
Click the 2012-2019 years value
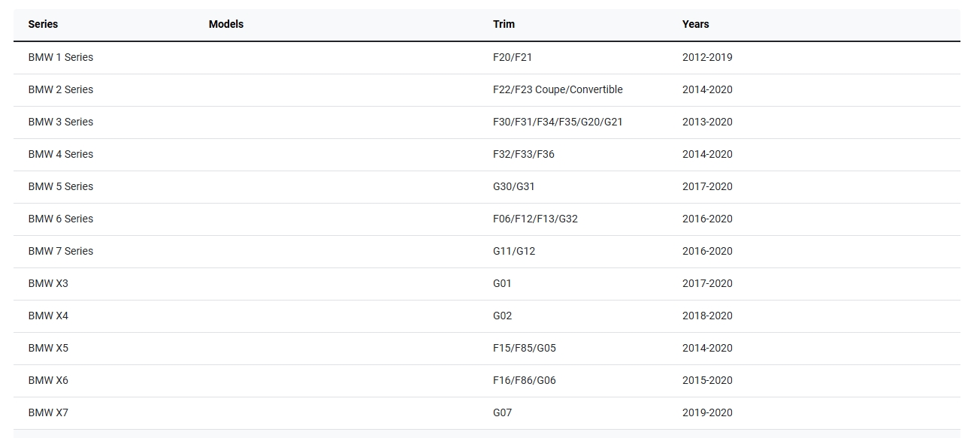click(706, 57)
